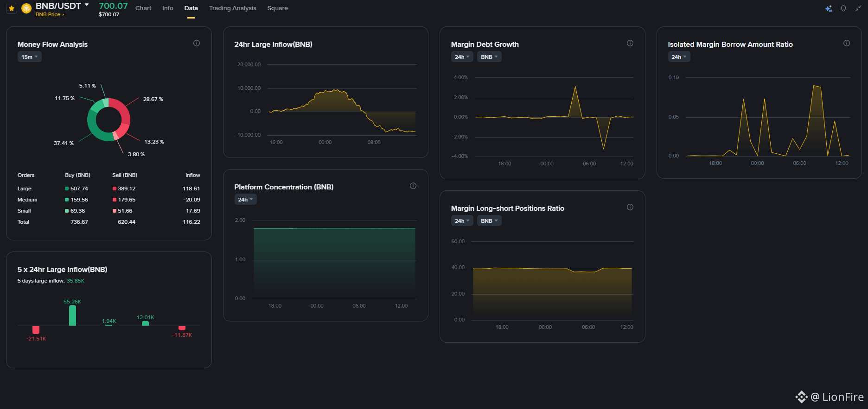
Task: Click the green 55.26K inflow bar
Action: (x=72, y=315)
